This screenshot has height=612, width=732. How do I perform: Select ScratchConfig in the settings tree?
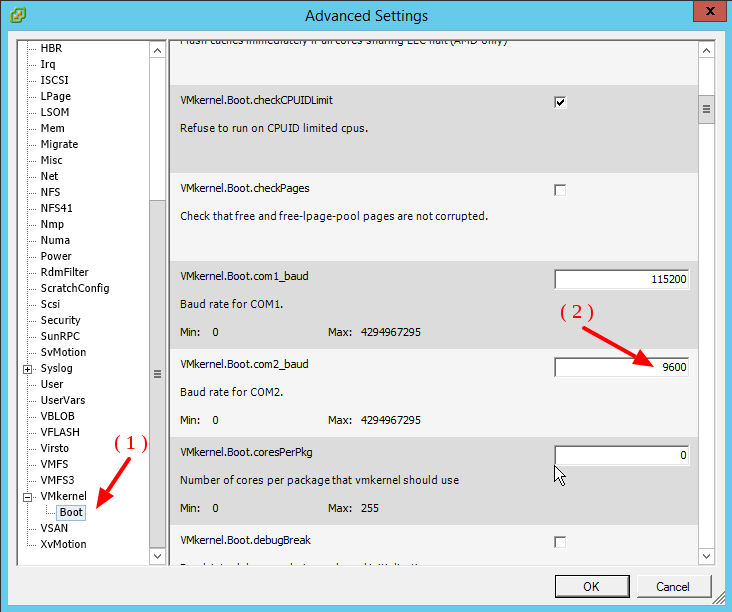click(x=74, y=288)
